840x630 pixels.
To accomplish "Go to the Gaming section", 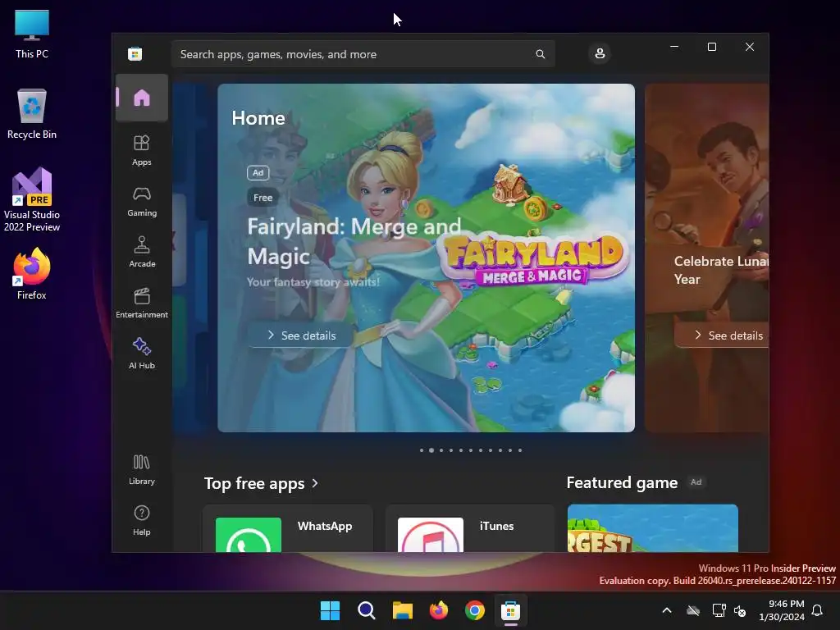I will 142,202.
